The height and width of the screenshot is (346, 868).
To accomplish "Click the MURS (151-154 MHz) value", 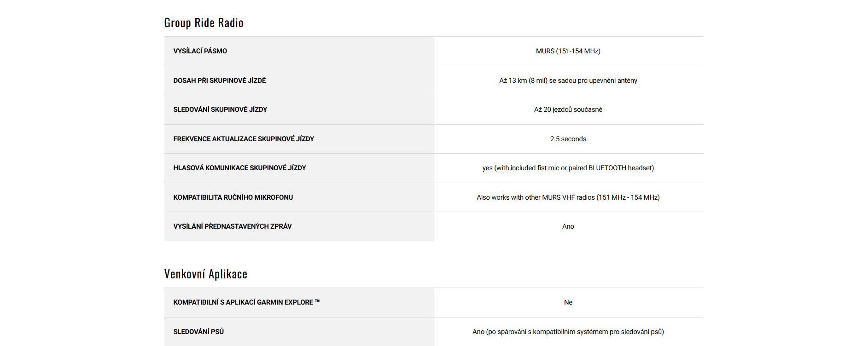I will click(x=568, y=51).
